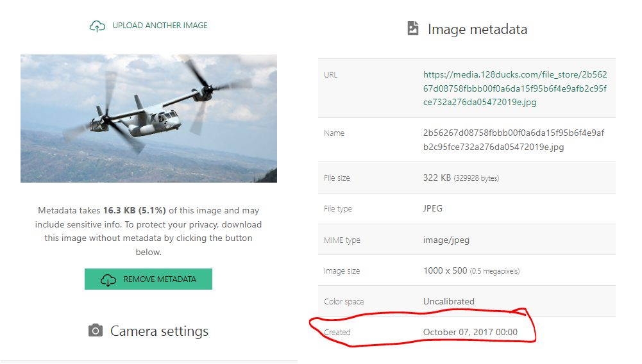This screenshot has height=364, width=642.
Task: Click the image file icon beside Image metadata
Action: click(413, 28)
